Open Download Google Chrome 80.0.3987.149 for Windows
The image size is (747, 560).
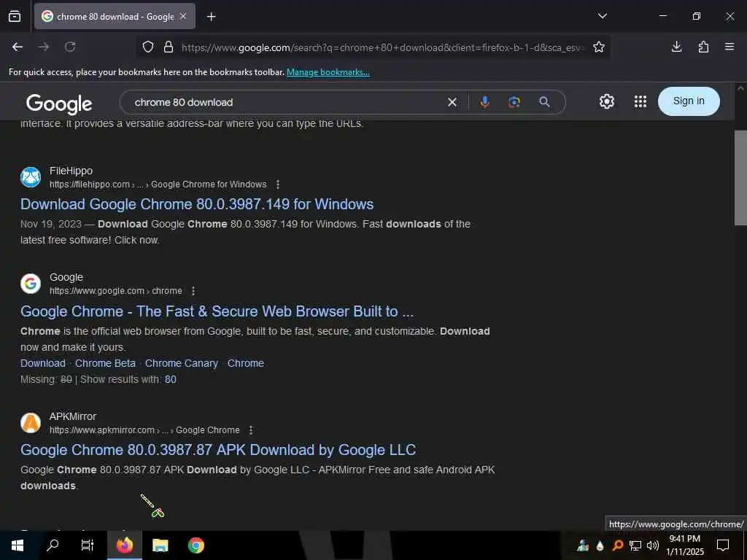pos(197,204)
